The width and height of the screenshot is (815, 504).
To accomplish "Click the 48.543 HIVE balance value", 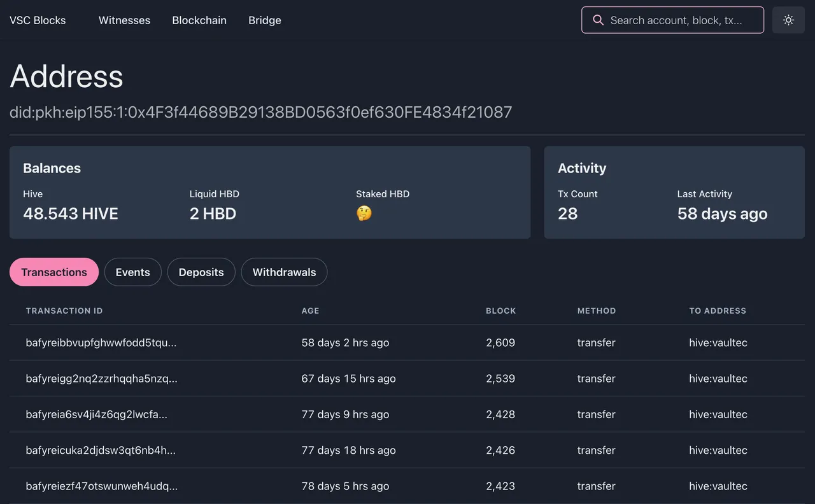I will pos(71,213).
